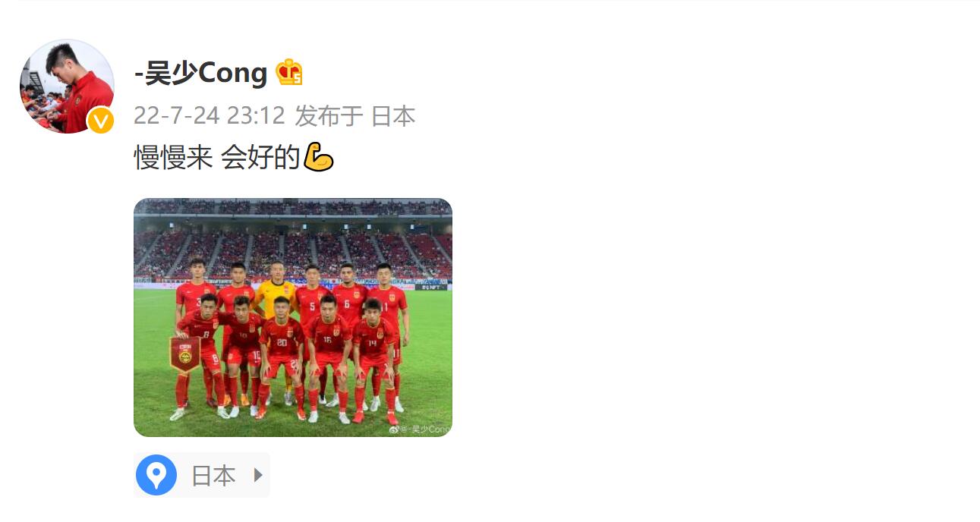The width and height of the screenshot is (980, 522).
Task: Click the crown membership level icon
Action: (289, 73)
